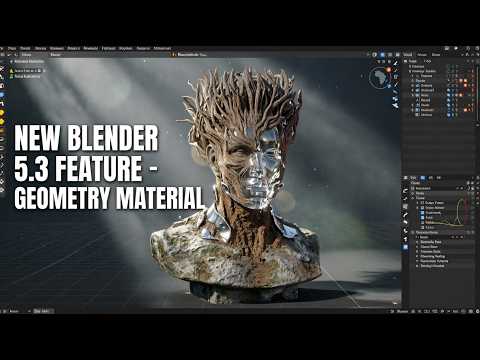Click the yellow warning triangle in viewport overlay
480x360 pixels.
click(x=12, y=71)
